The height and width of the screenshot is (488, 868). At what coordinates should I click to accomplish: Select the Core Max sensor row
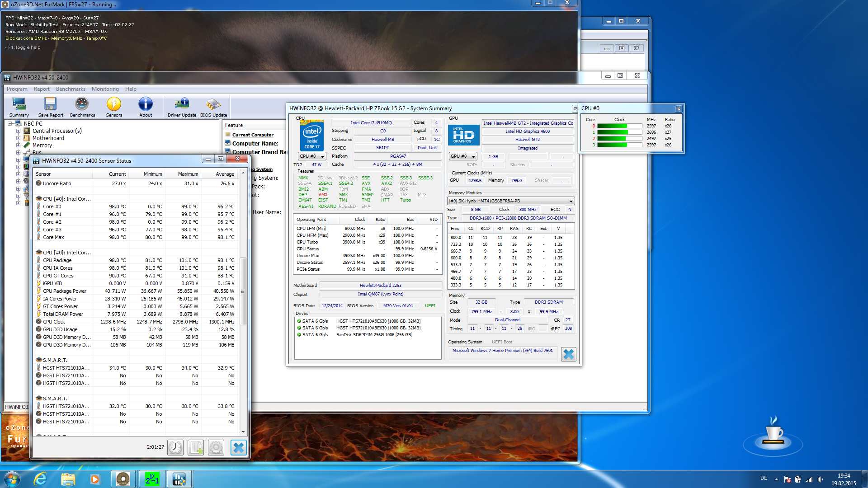(x=136, y=237)
